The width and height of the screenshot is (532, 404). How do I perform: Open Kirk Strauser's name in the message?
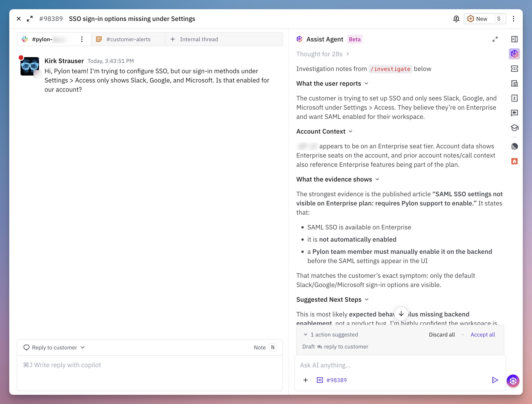tap(64, 61)
